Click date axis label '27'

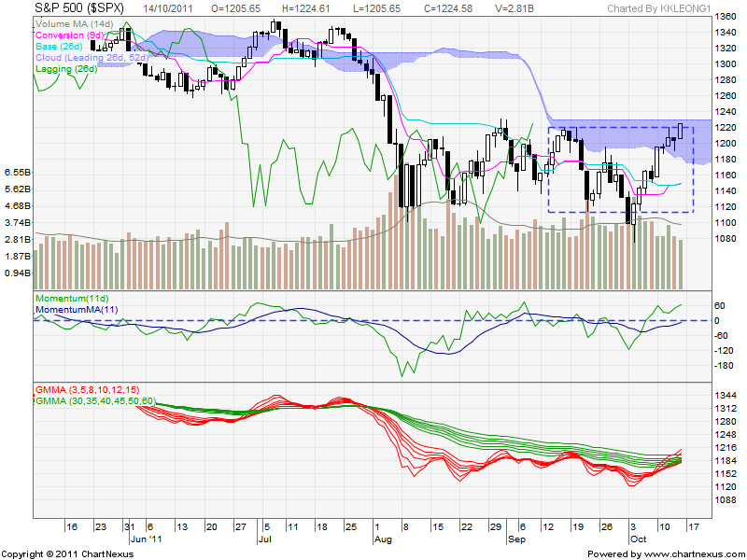(x=241, y=527)
